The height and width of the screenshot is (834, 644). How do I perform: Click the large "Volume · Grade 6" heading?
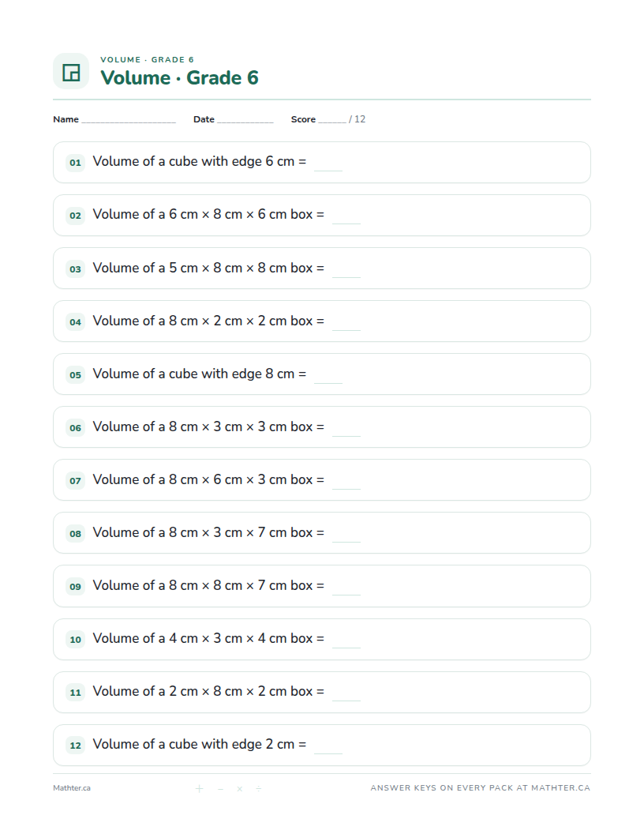pyautogui.click(x=180, y=77)
